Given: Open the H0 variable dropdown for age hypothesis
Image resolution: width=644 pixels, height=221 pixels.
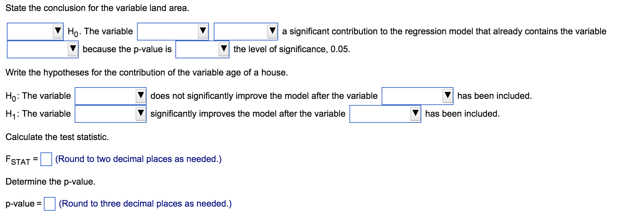Looking at the screenshot, I should (110, 95).
